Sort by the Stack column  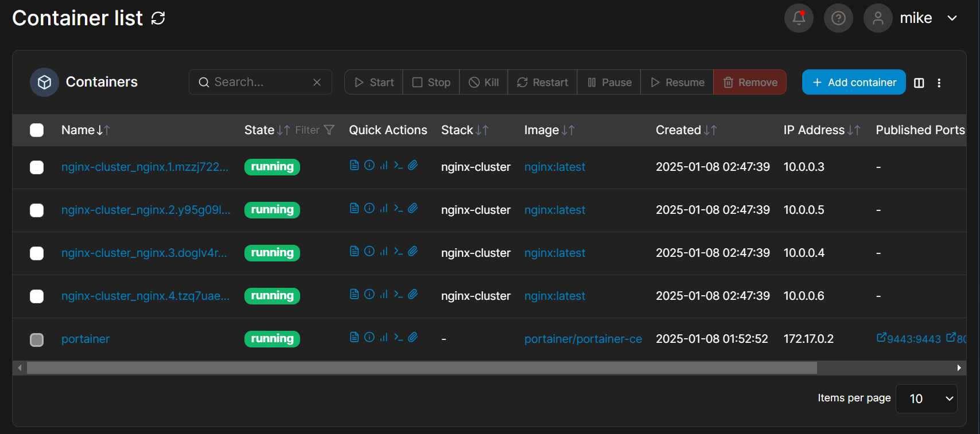tap(465, 130)
